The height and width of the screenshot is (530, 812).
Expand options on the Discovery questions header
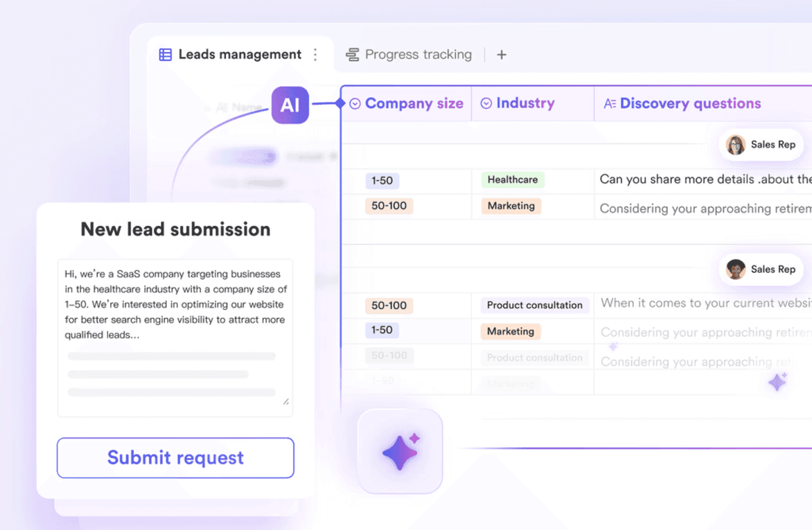[x=690, y=103]
